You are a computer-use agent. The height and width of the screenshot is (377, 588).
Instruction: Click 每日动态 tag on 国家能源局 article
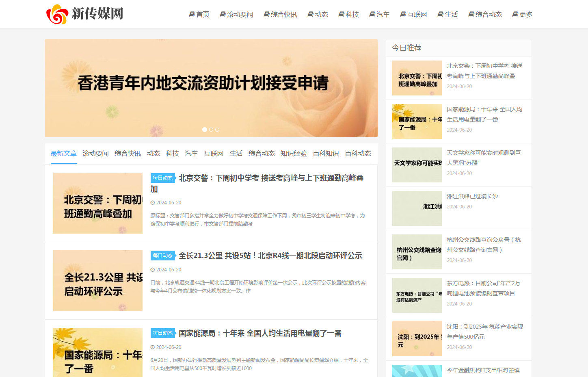coord(163,333)
